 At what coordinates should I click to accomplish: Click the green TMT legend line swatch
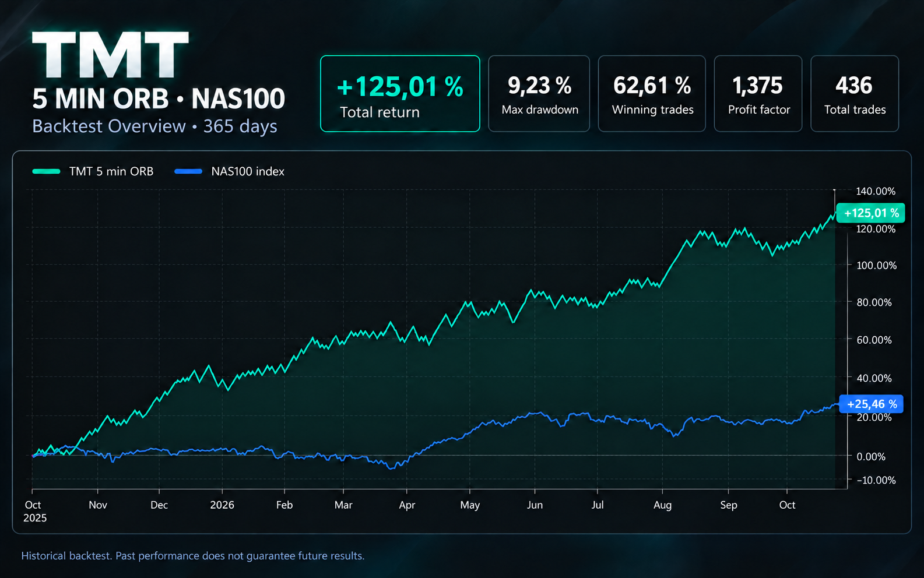click(x=46, y=171)
